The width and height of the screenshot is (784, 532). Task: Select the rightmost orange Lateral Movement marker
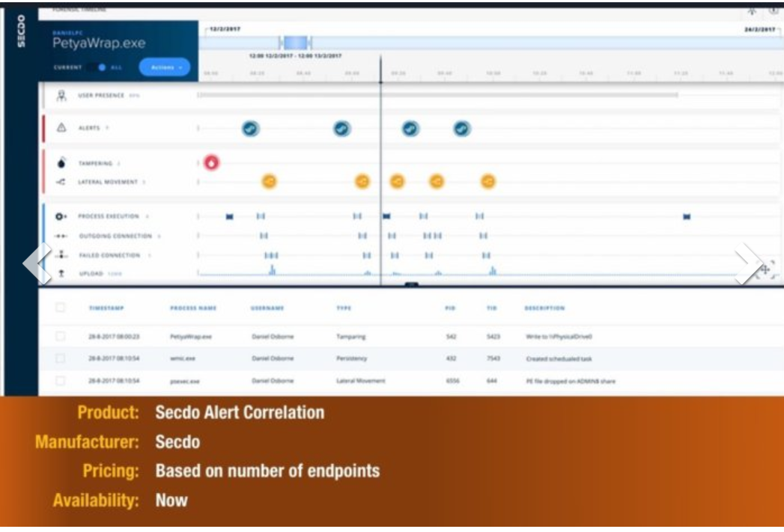coord(488,181)
